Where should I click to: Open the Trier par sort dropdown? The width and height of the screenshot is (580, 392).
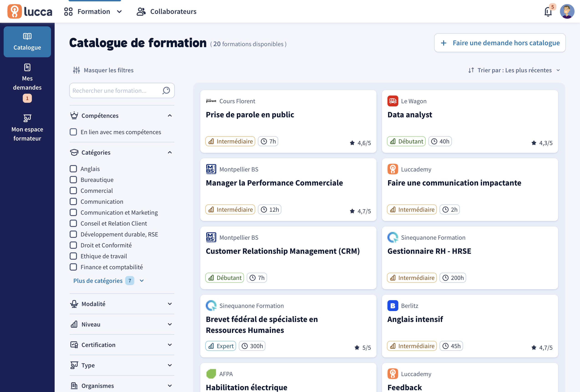pyautogui.click(x=514, y=70)
